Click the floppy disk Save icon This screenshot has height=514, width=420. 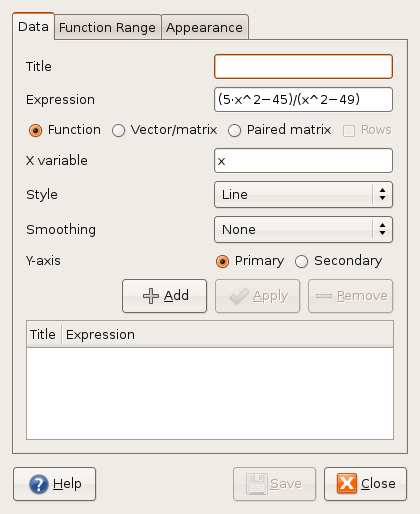pos(257,484)
